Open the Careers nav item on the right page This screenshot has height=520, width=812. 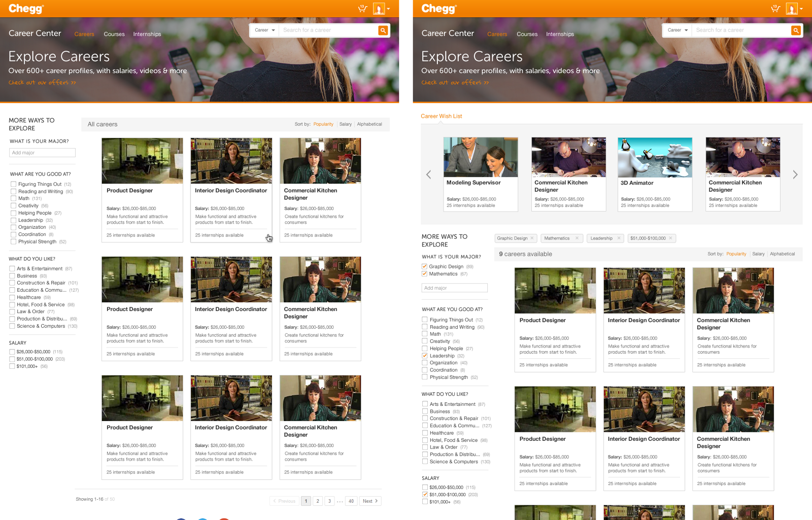[x=497, y=34]
